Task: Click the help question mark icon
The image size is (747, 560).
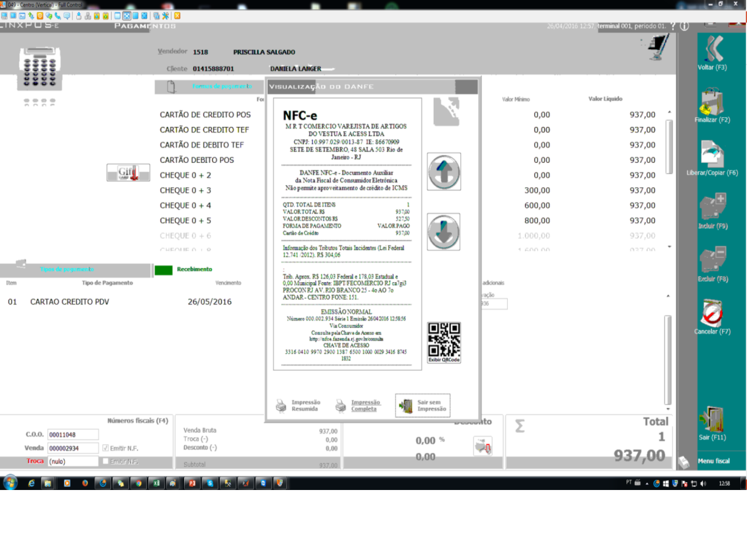Action: [673, 26]
